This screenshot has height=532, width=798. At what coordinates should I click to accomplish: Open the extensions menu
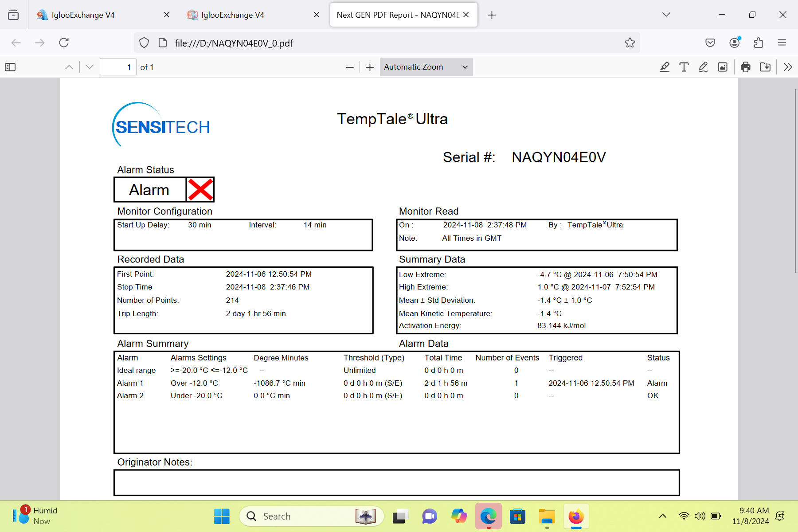pyautogui.click(x=759, y=43)
